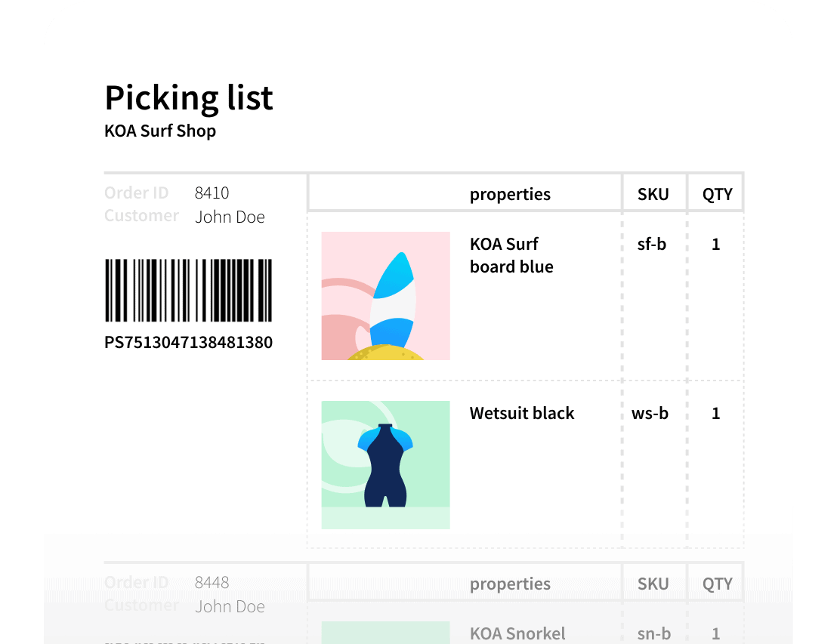
Task: Select the Wetsuit black item name
Action: [522, 413]
